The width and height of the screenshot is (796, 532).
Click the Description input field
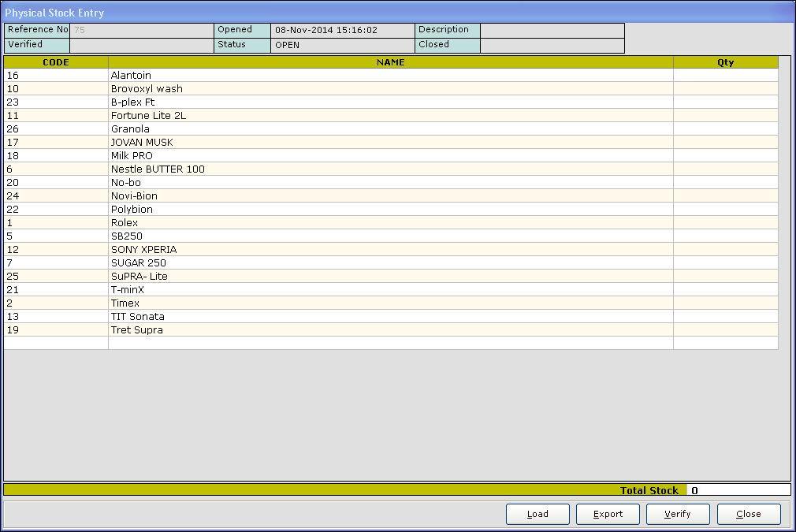[552, 30]
